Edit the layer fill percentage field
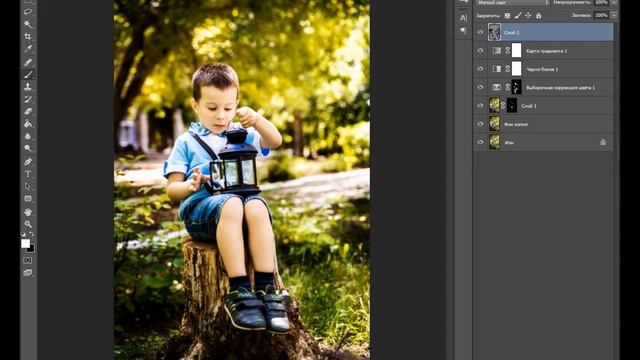Screen dimensions: 640x360 [601, 16]
